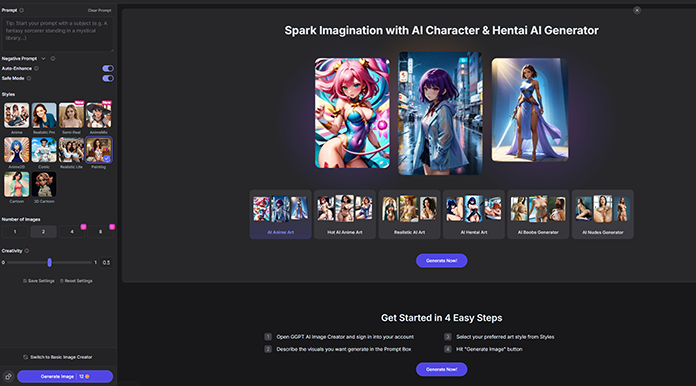Click the pink-haired anime preview image
The height and width of the screenshot is (386, 696).
coord(352,113)
